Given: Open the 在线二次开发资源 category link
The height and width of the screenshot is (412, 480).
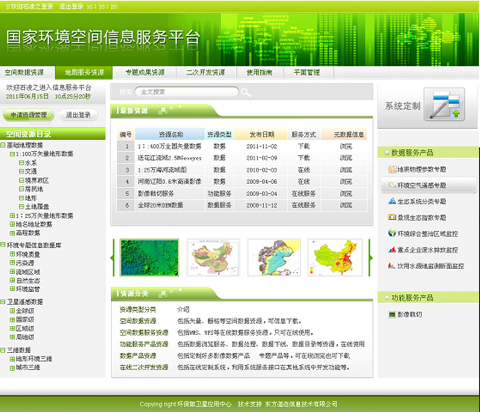Looking at the screenshot, I should point(144,367).
